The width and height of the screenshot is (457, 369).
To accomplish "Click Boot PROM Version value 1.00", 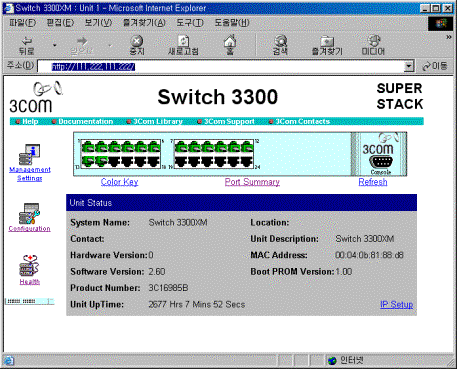I will 344,272.
